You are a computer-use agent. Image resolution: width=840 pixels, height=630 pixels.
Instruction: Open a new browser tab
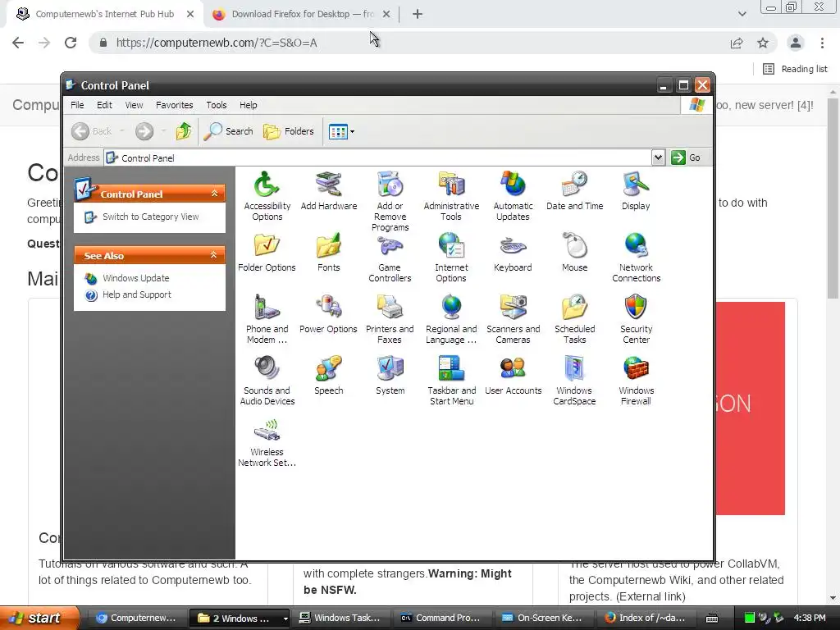[418, 15]
